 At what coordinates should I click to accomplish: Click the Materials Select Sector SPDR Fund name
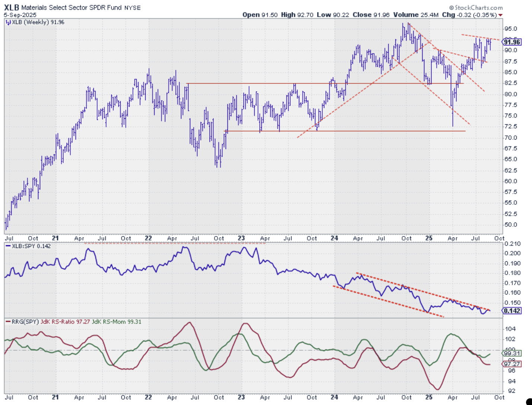click(71, 7)
